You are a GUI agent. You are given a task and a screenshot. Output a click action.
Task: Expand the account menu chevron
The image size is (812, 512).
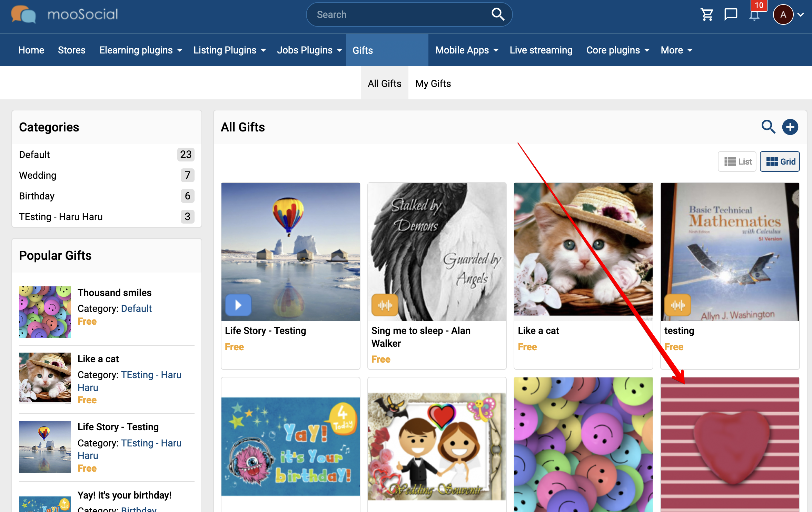(801, 14)
